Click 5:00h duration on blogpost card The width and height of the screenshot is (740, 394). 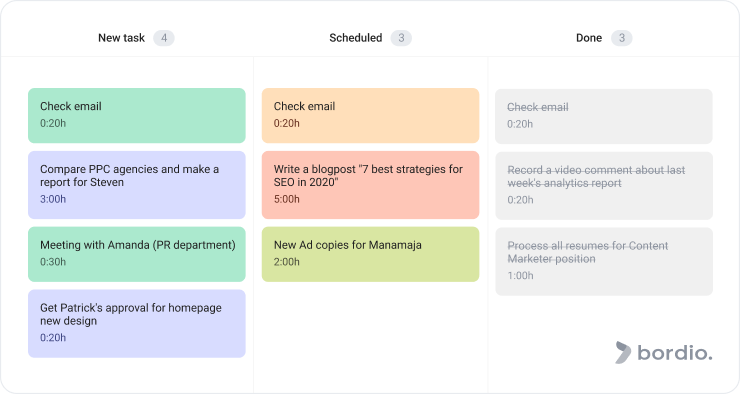[286, 199]
